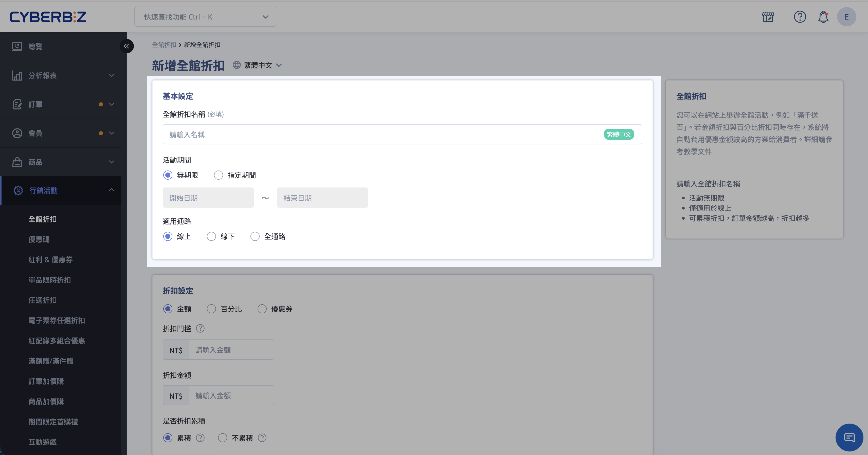The height and width of the screenshot is (455, 868).
Task: Click the 全館折扣名稱 input field
Action: (402, 134)
